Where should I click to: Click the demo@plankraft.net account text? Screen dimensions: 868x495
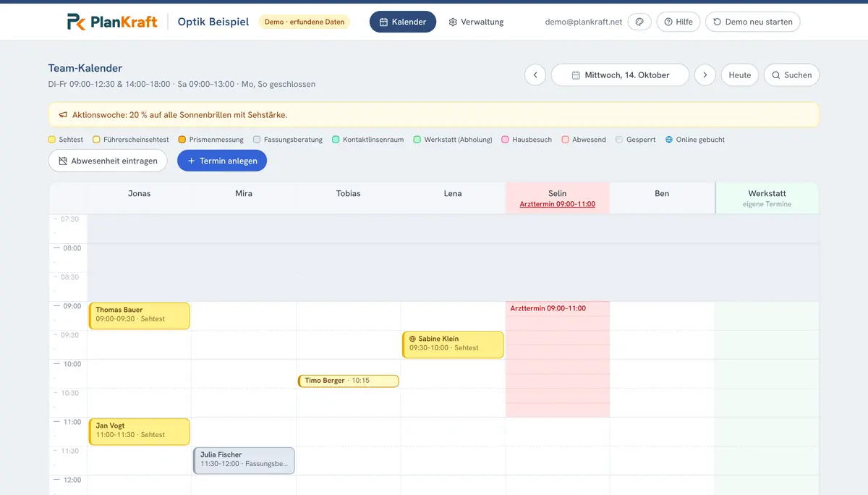[x=584, y=22]
